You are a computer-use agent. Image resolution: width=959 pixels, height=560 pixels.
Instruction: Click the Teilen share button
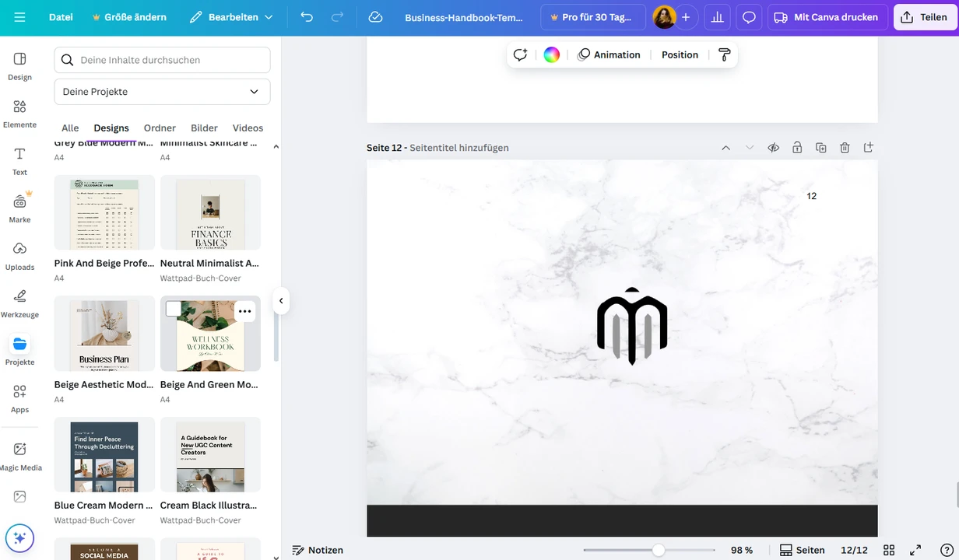(924, 17)
